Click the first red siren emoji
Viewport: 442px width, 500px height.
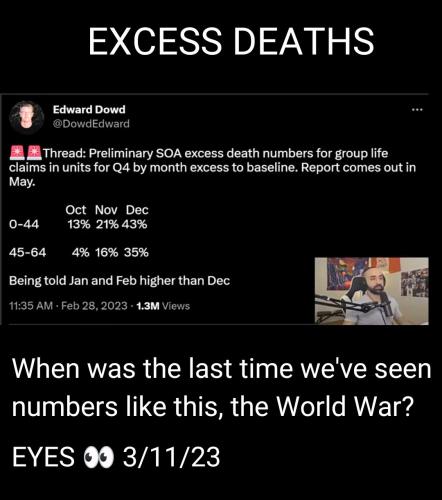(17, 153)
